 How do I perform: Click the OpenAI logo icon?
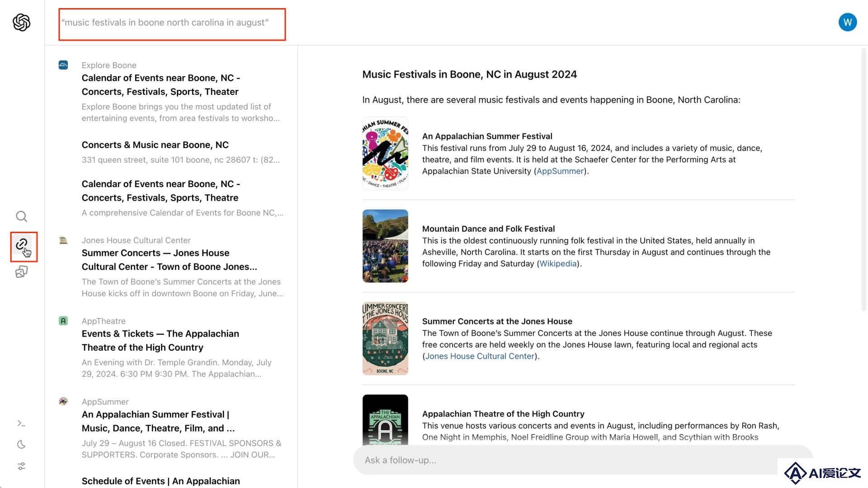22,22
